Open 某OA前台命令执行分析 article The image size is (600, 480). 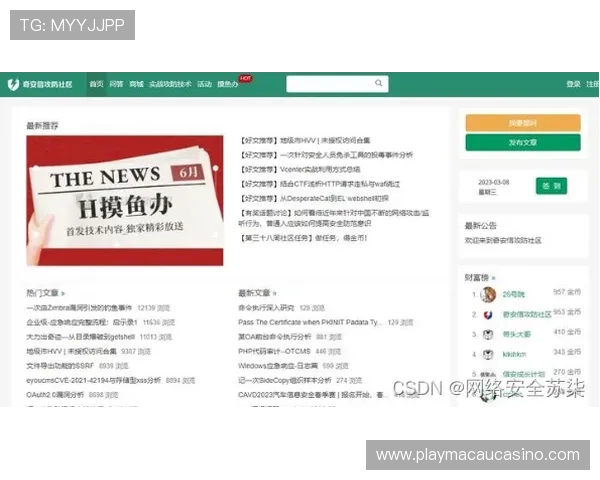coord(275,337)
